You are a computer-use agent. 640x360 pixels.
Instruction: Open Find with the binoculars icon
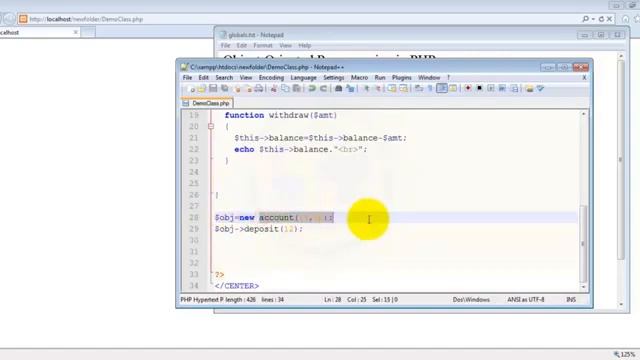338,89
